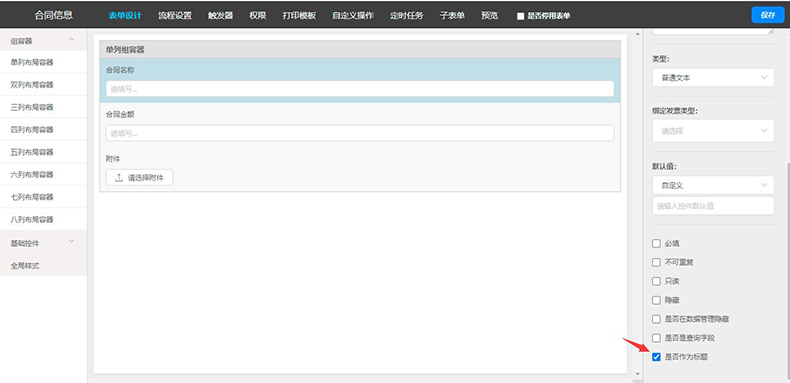Open the 定时任务 tab

click(407, 15)
